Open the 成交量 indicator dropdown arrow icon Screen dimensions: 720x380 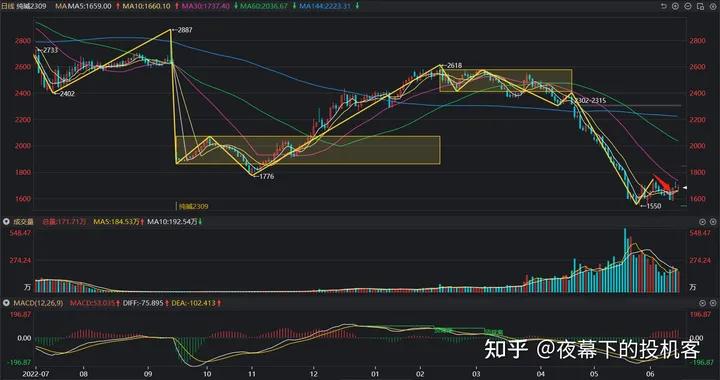(6, 222)
